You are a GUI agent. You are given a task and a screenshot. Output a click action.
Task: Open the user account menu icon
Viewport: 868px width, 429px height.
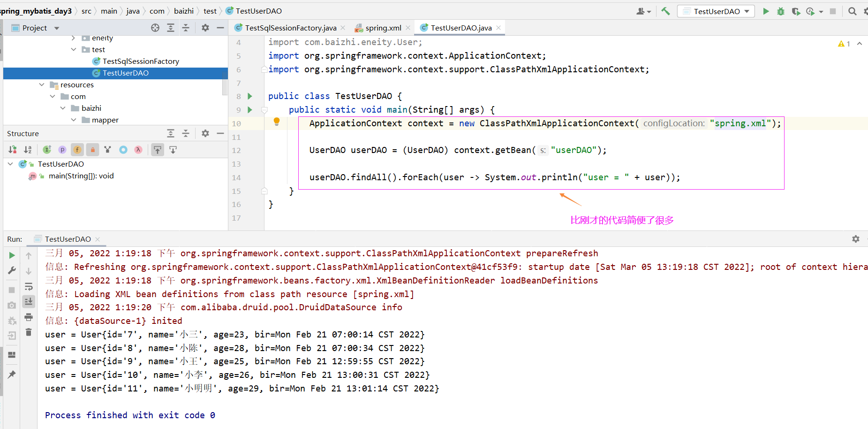pyautogui.click(x=643, y=11)
